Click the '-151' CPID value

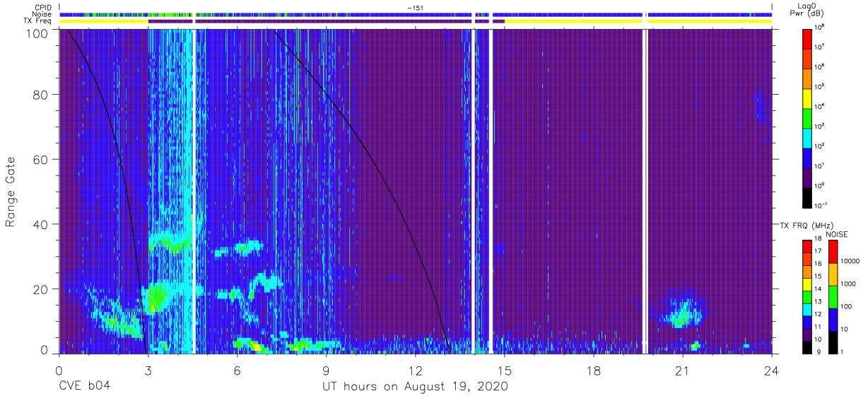pyautogui.click(x=414, y=7)
